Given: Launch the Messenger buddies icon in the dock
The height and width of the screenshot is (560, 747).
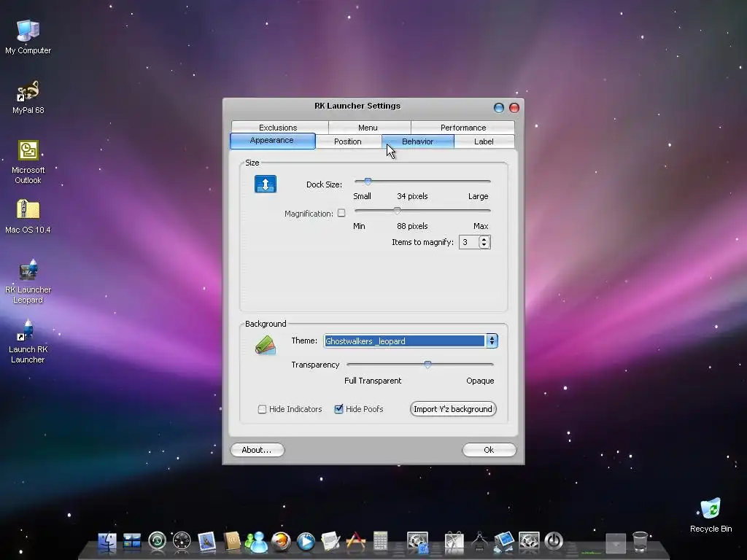Looking at the screenshot, I should click(x=256, y=542).
